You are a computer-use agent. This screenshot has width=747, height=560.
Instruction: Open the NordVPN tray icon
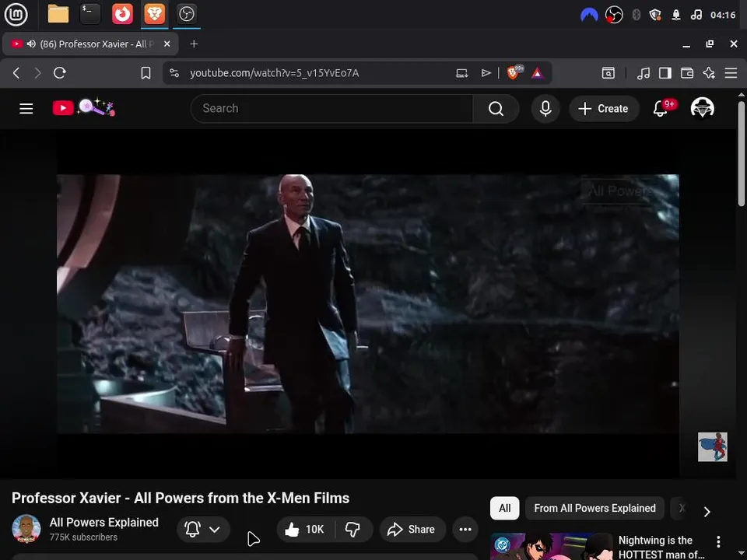[589, 15]
